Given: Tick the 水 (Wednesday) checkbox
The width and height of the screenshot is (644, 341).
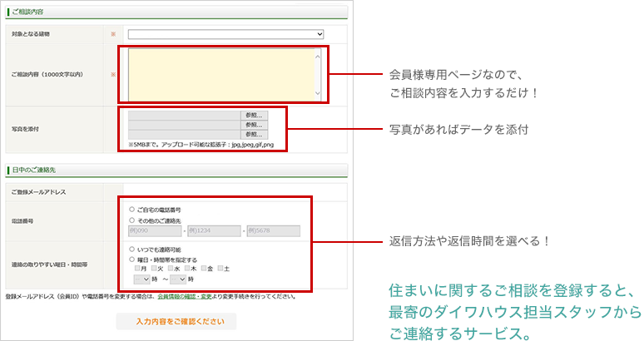Looking at the screenshot, I should 171,269.
